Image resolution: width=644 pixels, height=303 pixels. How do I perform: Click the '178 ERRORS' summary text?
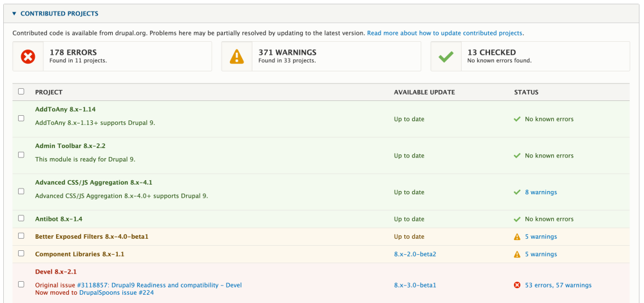point(73,53)
